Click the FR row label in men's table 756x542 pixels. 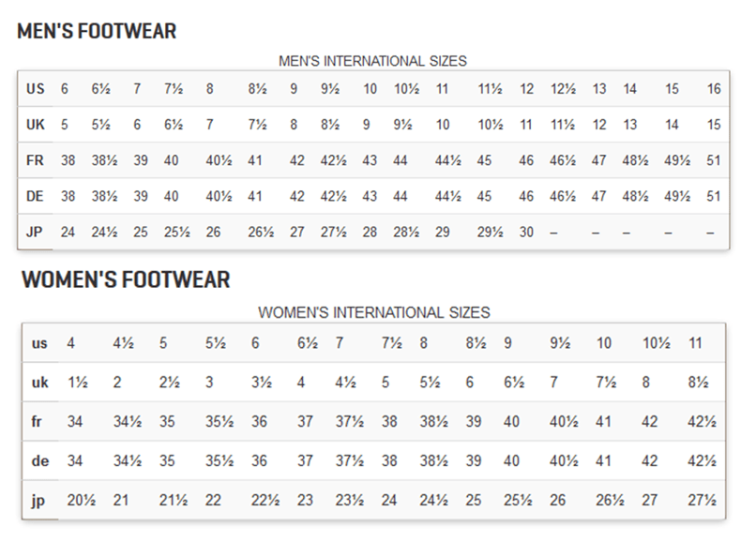36,160
